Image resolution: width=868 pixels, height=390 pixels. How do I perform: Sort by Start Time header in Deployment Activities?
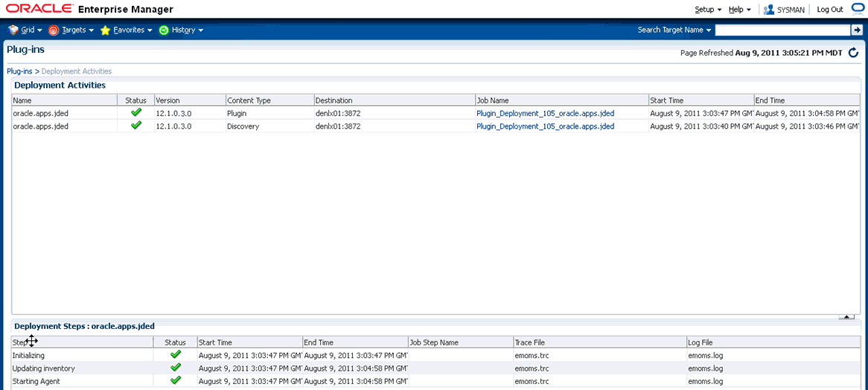tap(701, 100)
